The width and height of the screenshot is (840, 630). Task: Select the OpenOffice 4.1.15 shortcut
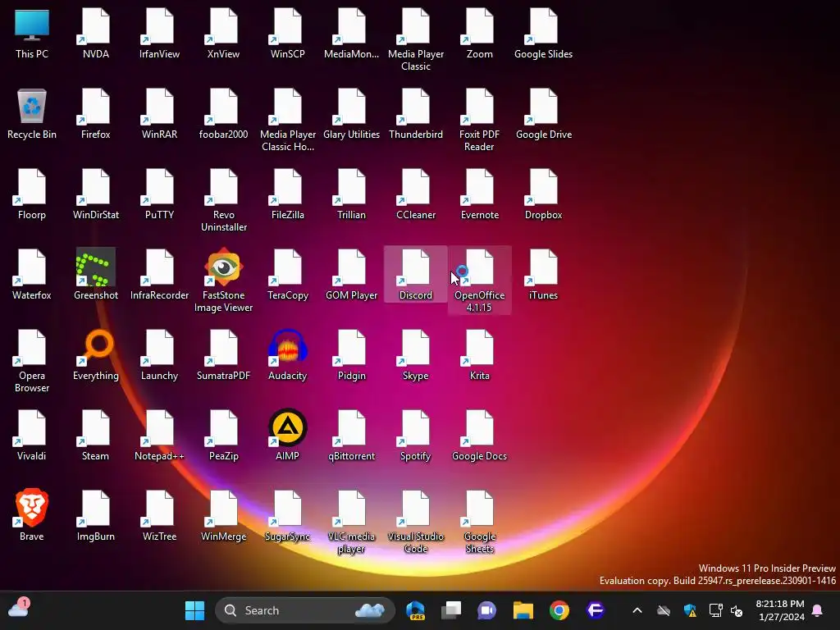tap(479, 281)
